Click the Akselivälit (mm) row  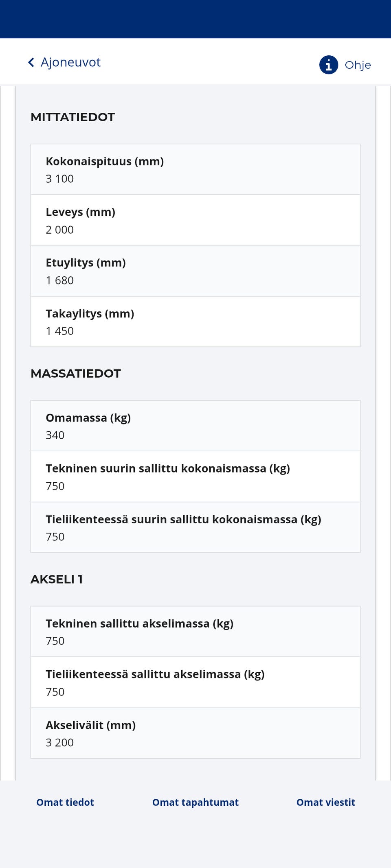[x=195, y=733]
